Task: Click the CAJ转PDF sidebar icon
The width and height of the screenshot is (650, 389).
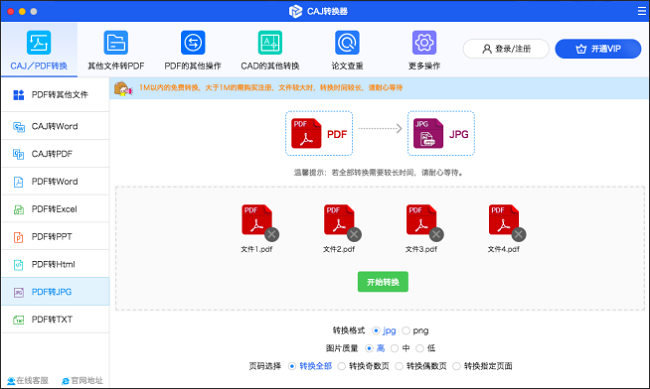Action: click(x=19, y=154)
